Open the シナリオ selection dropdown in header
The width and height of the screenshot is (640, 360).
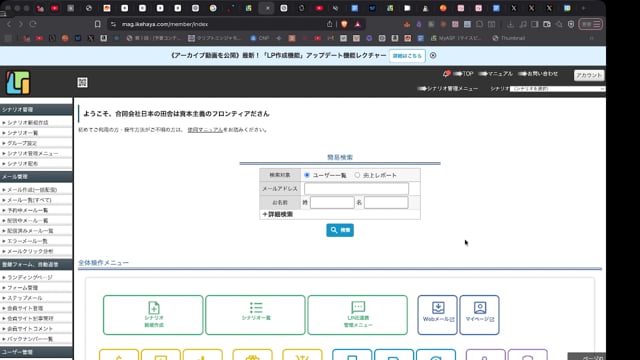[557, 89]
